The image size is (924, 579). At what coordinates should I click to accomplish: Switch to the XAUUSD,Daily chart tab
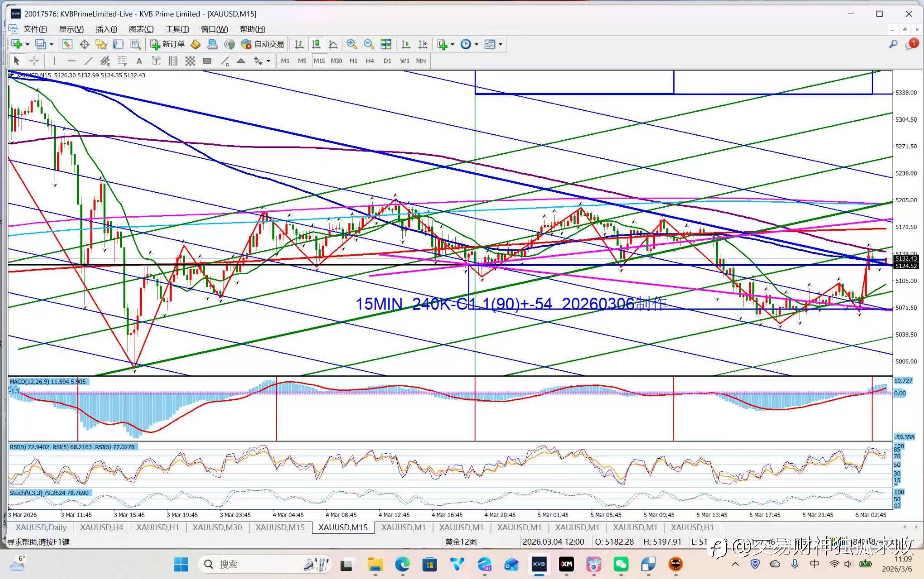point(41,527)
